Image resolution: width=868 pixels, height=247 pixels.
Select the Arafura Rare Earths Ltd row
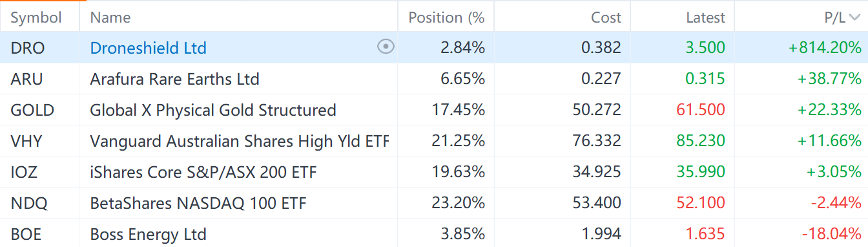(434, 79)
